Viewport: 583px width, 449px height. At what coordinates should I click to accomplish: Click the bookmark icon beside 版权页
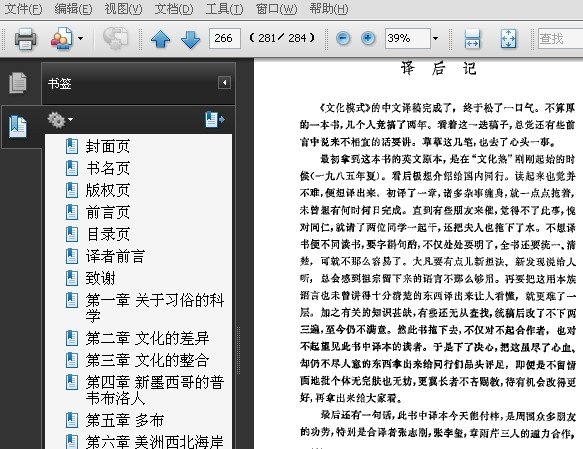(72, 190)
